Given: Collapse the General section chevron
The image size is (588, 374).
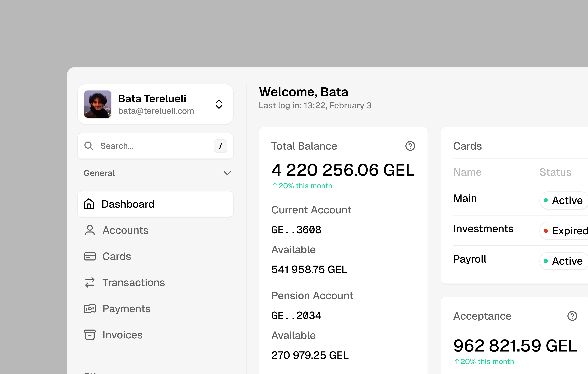Looking at the screenshot, I should [x=227, y=173].
